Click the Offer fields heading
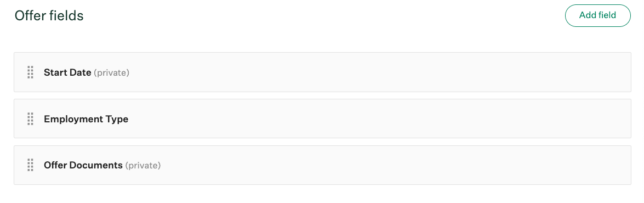The image size is (644, 203). point(49,15)
